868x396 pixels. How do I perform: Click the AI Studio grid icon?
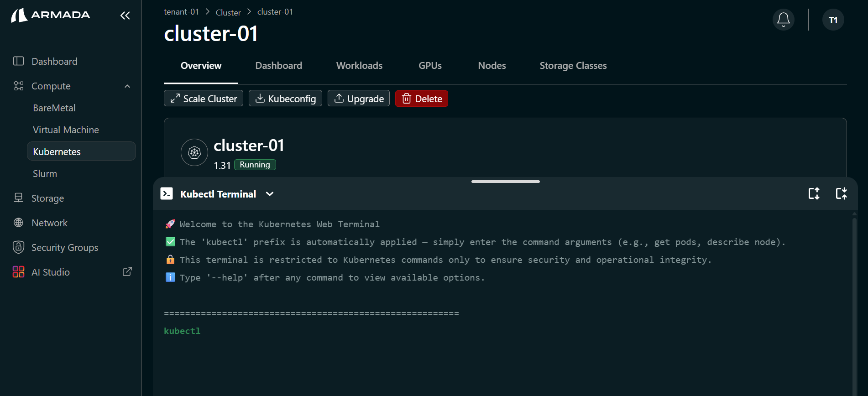coord(19,272)
